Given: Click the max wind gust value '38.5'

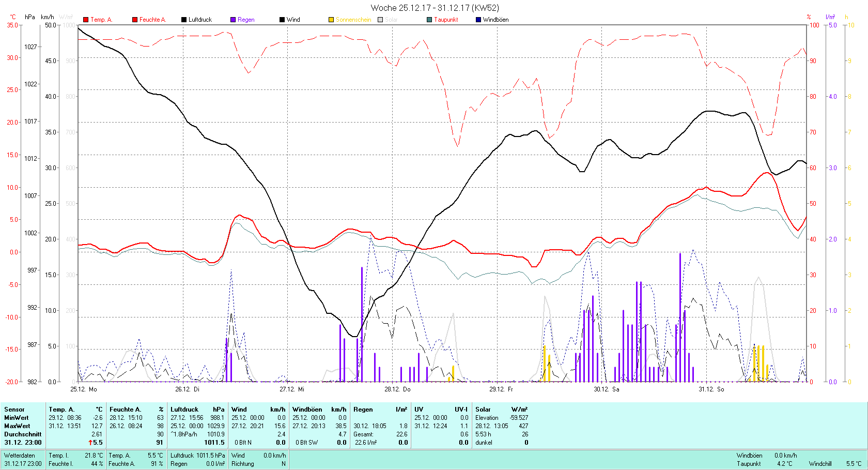Looking at the screenshot, I should coord(341,426).
